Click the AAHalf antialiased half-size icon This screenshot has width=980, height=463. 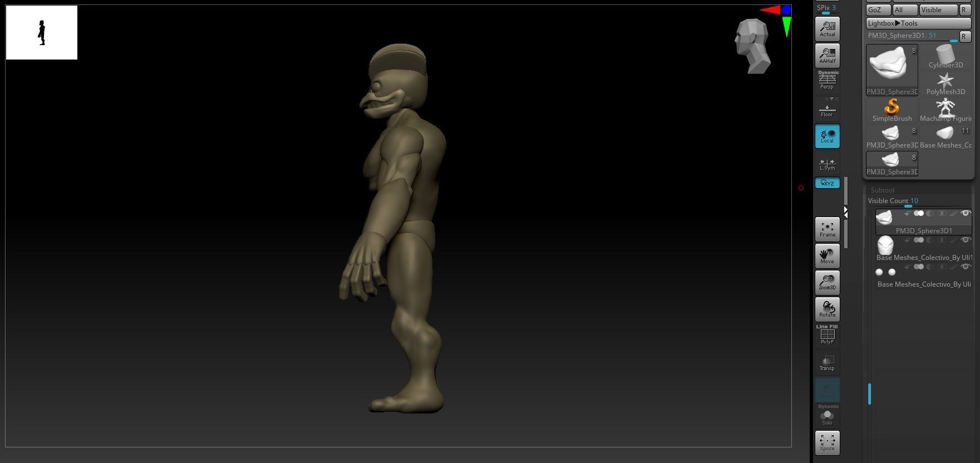pyautogui.click(x=827, y=55)
